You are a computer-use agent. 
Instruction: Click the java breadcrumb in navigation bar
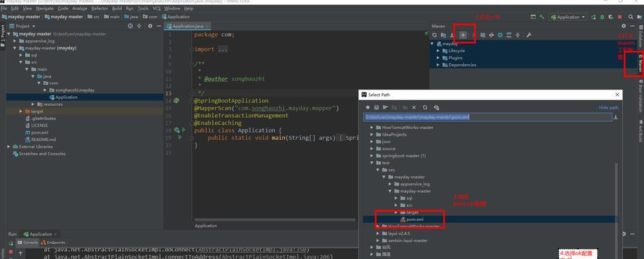132,17
